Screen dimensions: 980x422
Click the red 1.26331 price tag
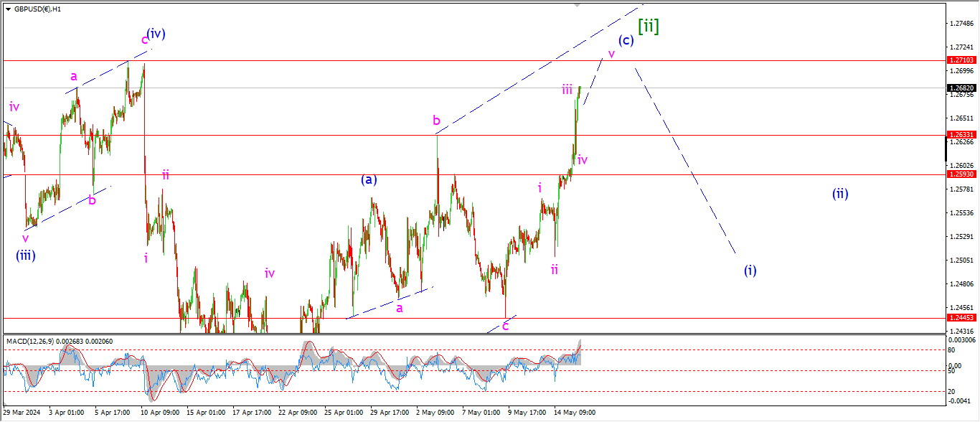click(960, 135)
